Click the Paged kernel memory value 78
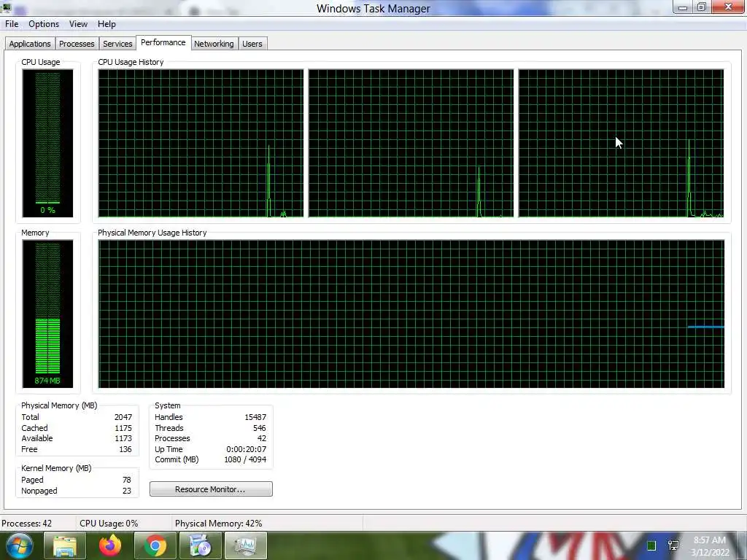 pyautogui.click(x=127, y=480)
